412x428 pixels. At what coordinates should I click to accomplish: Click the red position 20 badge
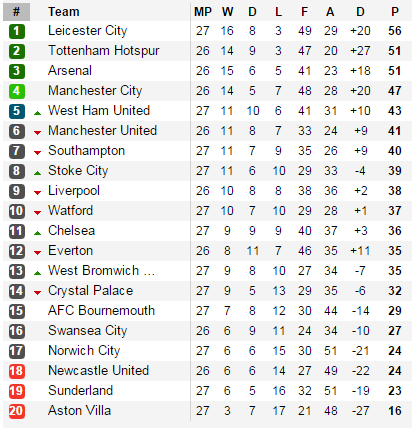coord(17,411)
